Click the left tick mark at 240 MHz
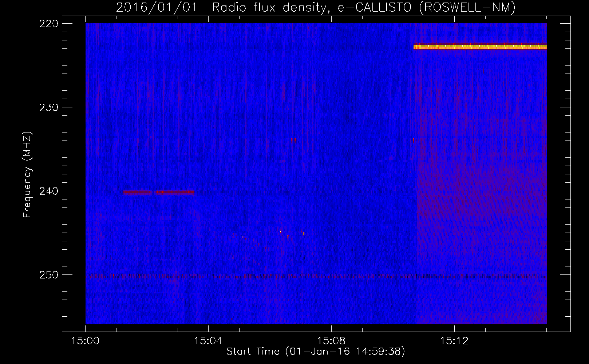 [67, 191]
